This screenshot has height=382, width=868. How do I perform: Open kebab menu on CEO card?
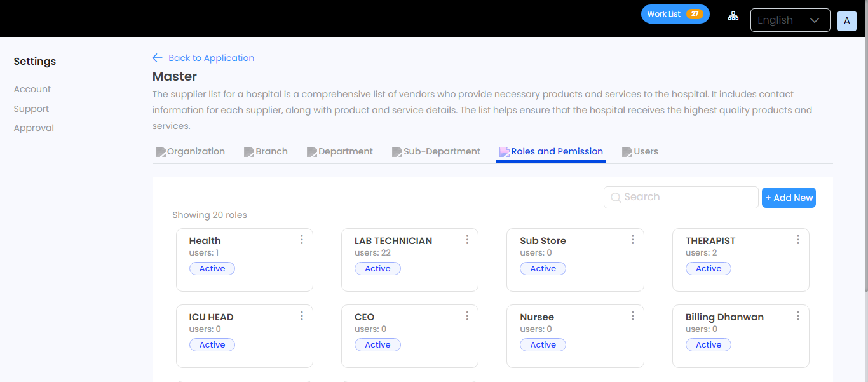[467, 316]
